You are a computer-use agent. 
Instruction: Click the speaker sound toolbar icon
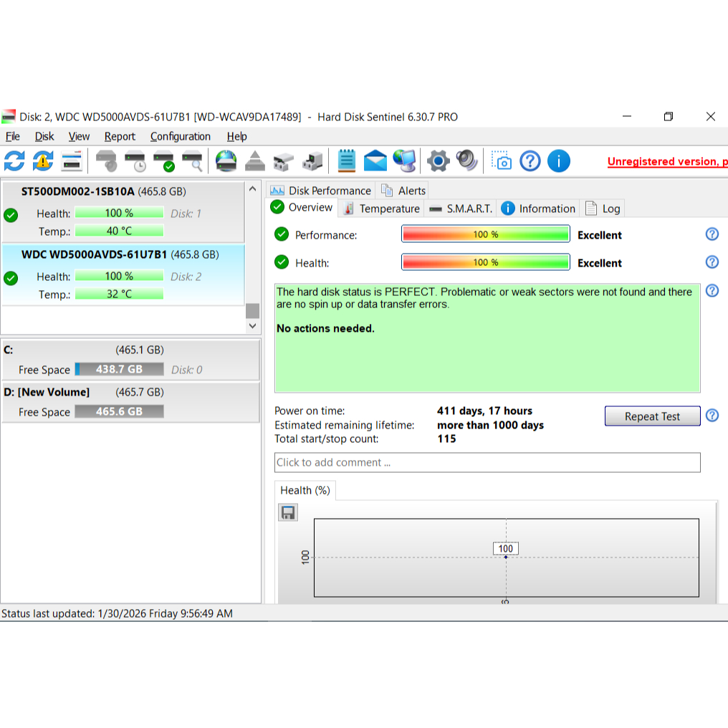point(466,161)
